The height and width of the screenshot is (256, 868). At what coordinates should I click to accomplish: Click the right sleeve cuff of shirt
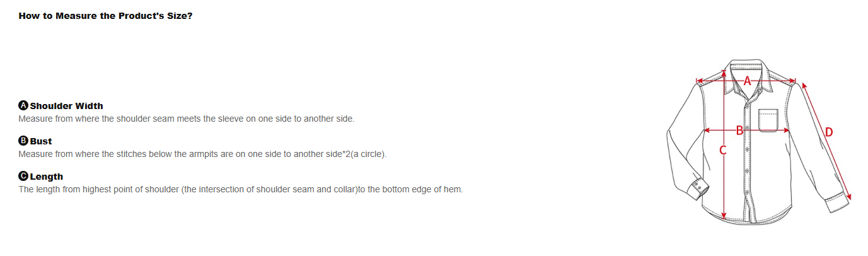pos(836,204)
